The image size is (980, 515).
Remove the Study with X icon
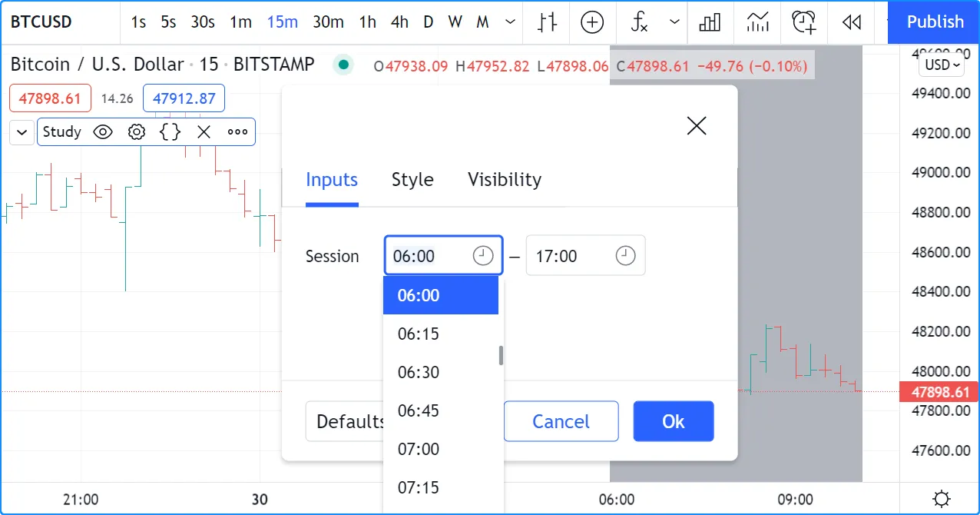pyautogui.click(x=204, y=132)
